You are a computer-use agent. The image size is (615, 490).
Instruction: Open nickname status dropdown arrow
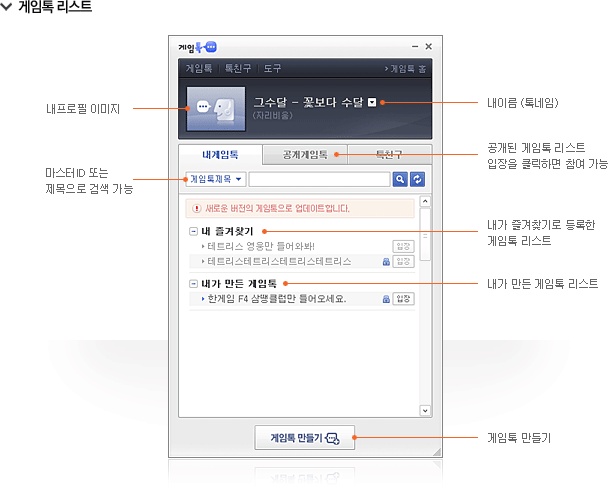[x=373, y=102]
